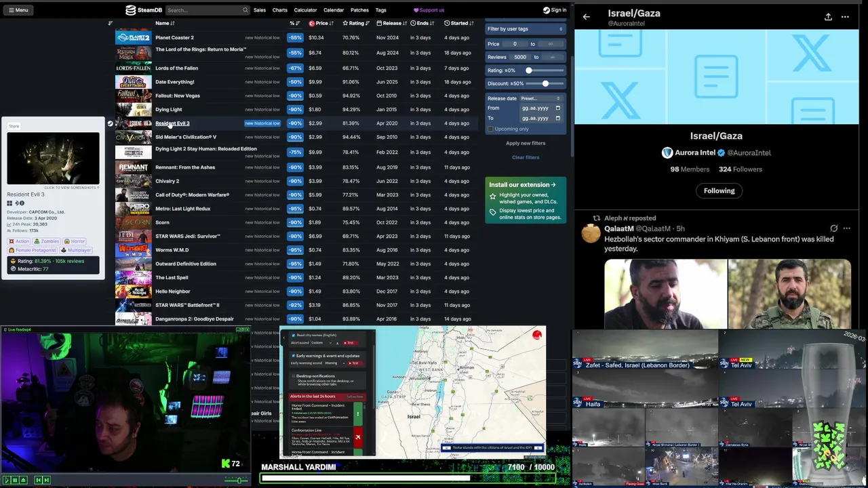The width and height of the screenshot is (868, 488).
Task: Open more options on the QalaatM post
Action: tap(846, 228)
